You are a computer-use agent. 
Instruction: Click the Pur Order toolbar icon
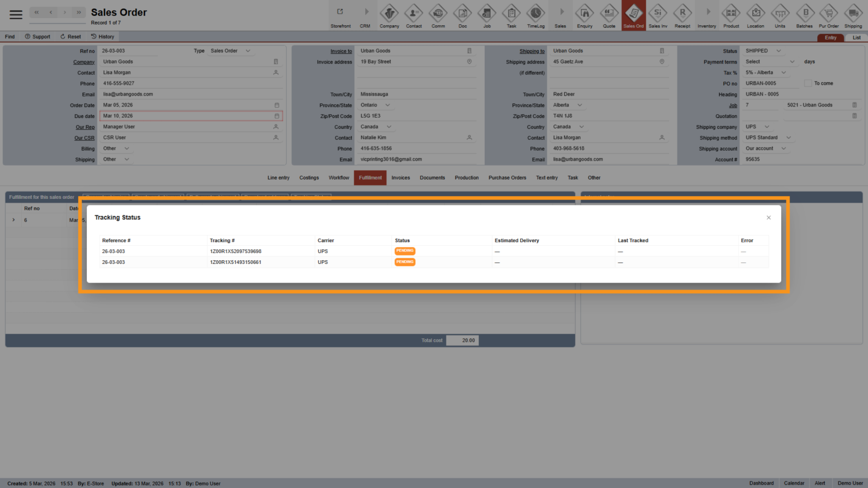coord(829,15)
